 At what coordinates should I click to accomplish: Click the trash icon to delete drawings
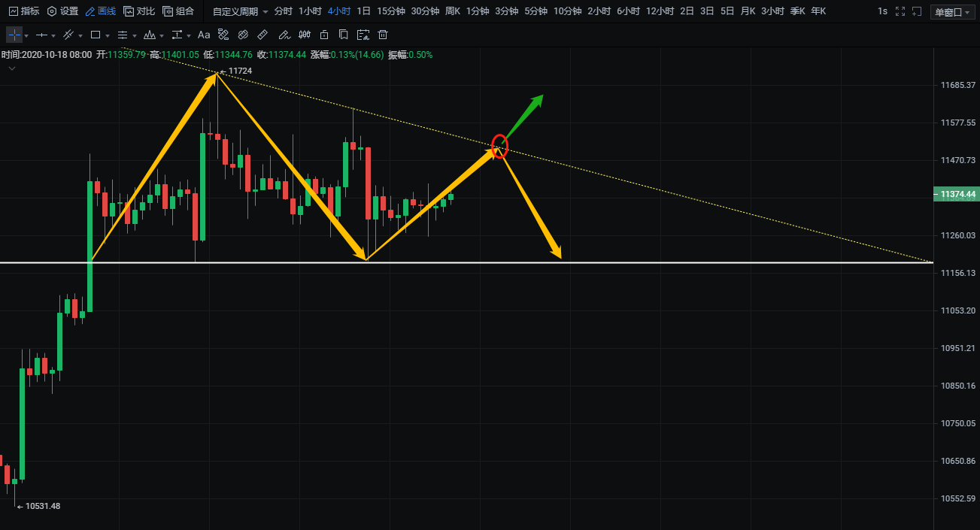383,35
